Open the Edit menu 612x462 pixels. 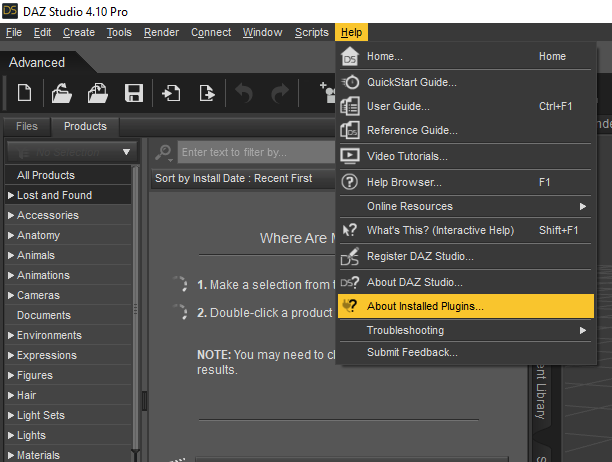(42, 32)
